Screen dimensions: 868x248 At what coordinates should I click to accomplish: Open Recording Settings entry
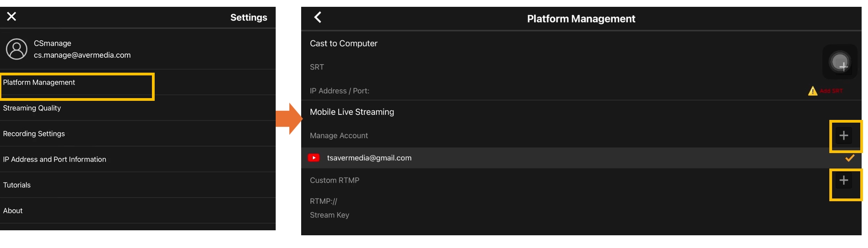[34, 134]
